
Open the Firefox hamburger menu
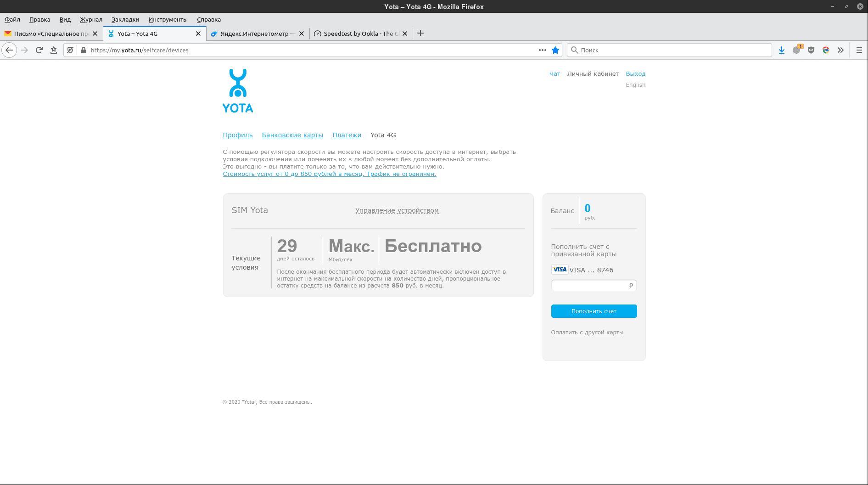click(x=859, y=50)
